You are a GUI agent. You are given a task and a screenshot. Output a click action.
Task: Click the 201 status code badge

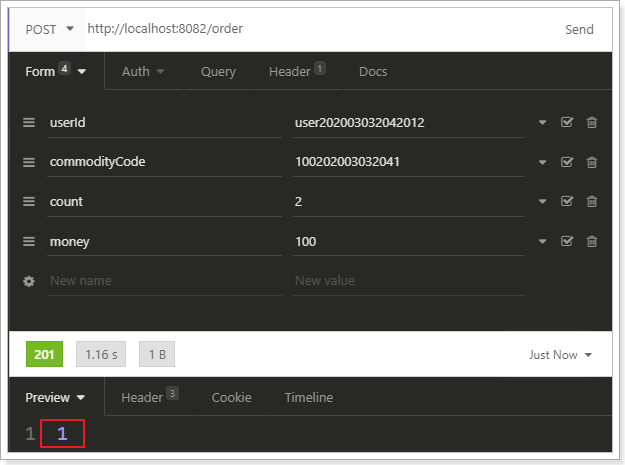(45, 354)
